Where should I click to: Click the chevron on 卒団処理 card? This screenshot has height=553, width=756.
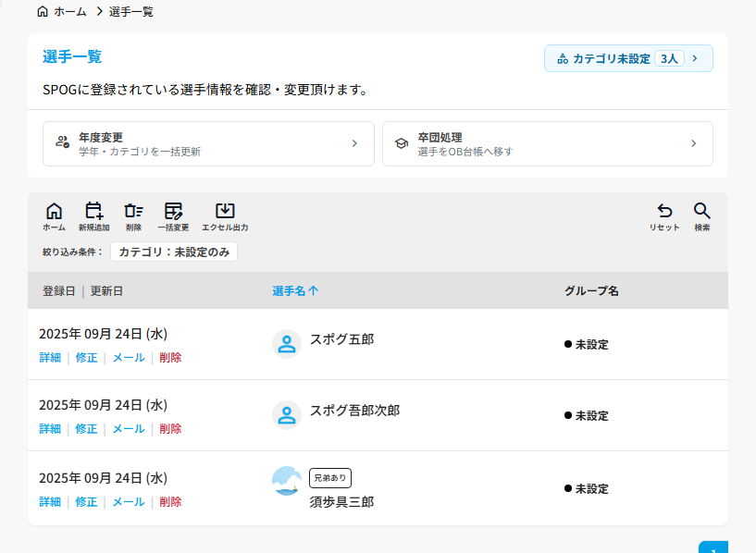(x=693, y=143)
